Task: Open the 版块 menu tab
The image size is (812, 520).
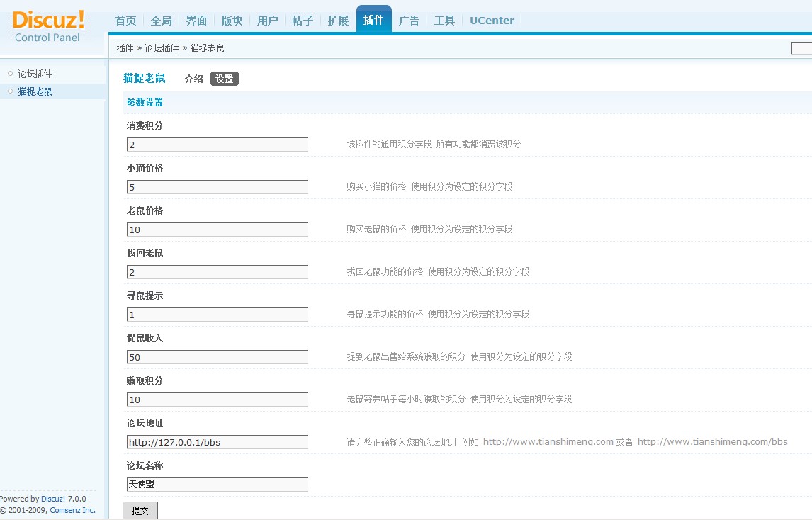Action: coord(232,21)
